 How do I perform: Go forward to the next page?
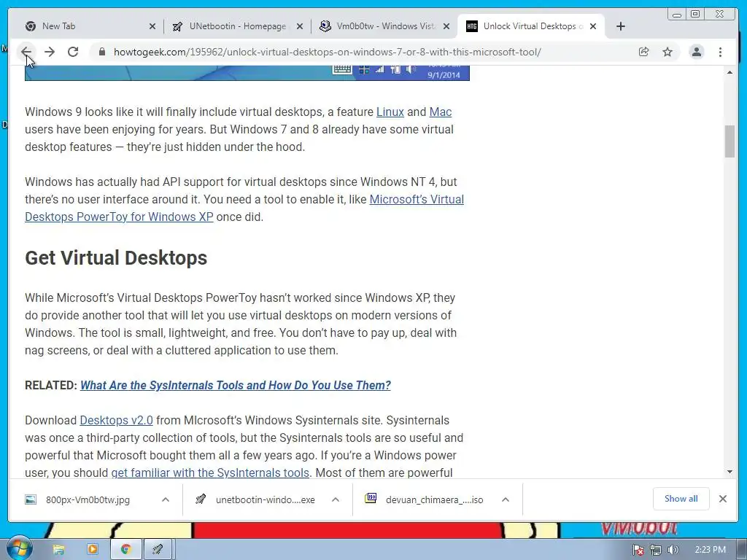click(50, 52)
